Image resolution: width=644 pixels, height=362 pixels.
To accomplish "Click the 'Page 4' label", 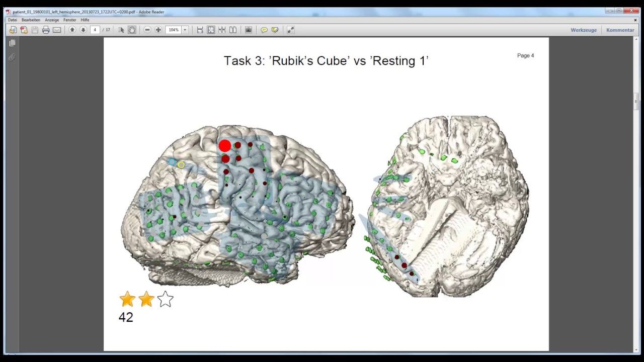I will point(526,55).
